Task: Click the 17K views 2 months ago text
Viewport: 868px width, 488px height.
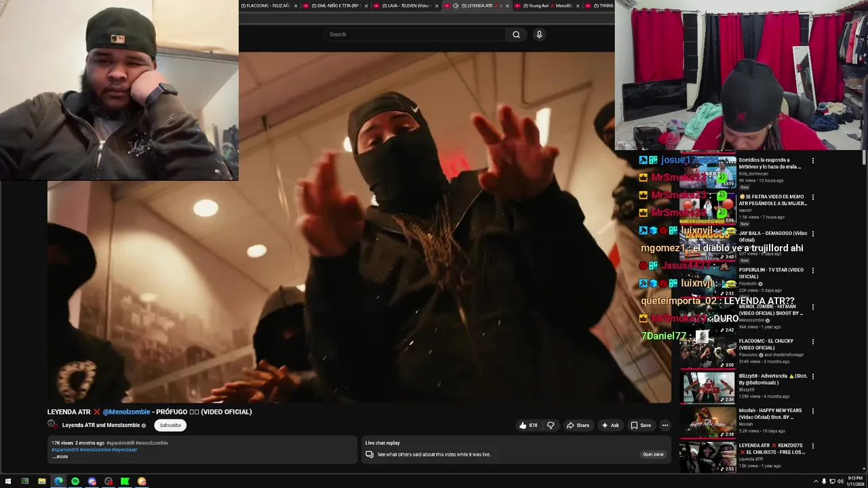Action: (77, 443)
